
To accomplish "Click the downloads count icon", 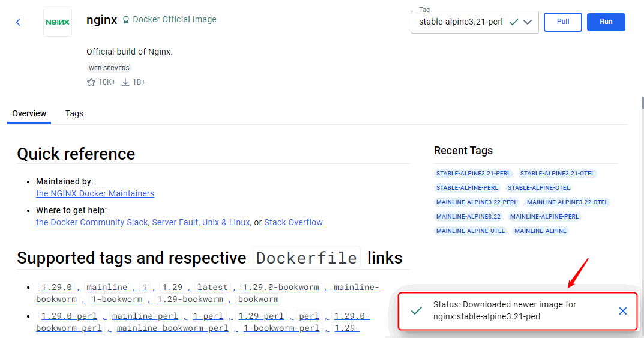I will coord(125,82).
